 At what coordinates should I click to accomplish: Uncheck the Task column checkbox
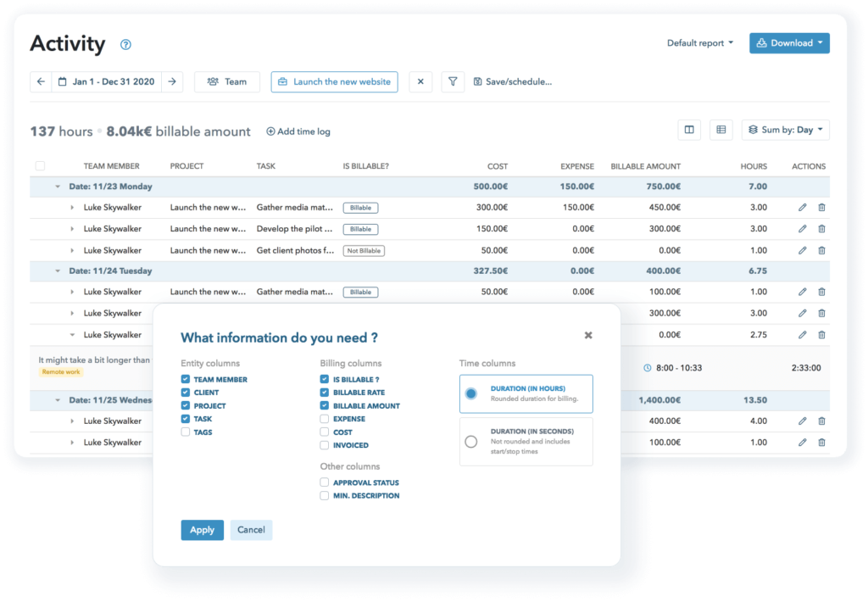(x=186, y=419)
